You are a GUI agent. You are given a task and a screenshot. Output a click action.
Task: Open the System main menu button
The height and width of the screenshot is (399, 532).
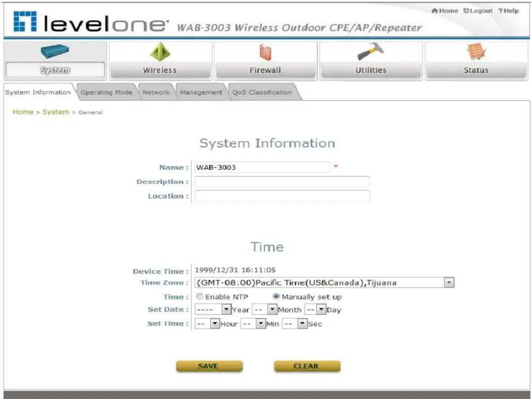point(55,70)
